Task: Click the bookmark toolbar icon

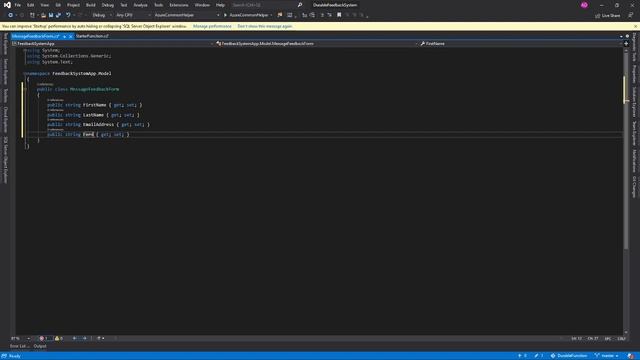Action: [x=339, y=15]
